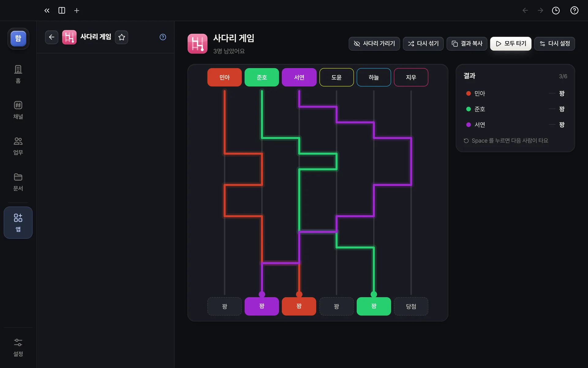
Task: Open 설정 at sidebar bottom
Action: tap(18, 348)
